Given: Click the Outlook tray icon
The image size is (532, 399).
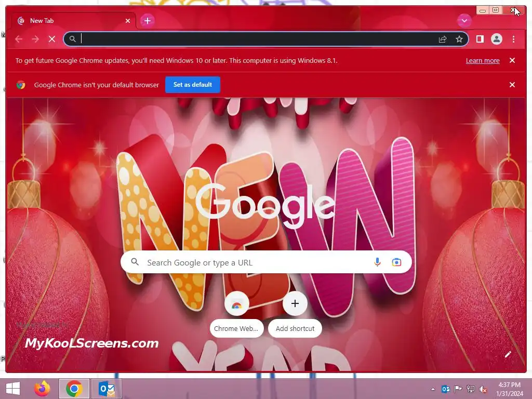Looking at the screenshot, I should pyautogui.click(x=446, y=389).
